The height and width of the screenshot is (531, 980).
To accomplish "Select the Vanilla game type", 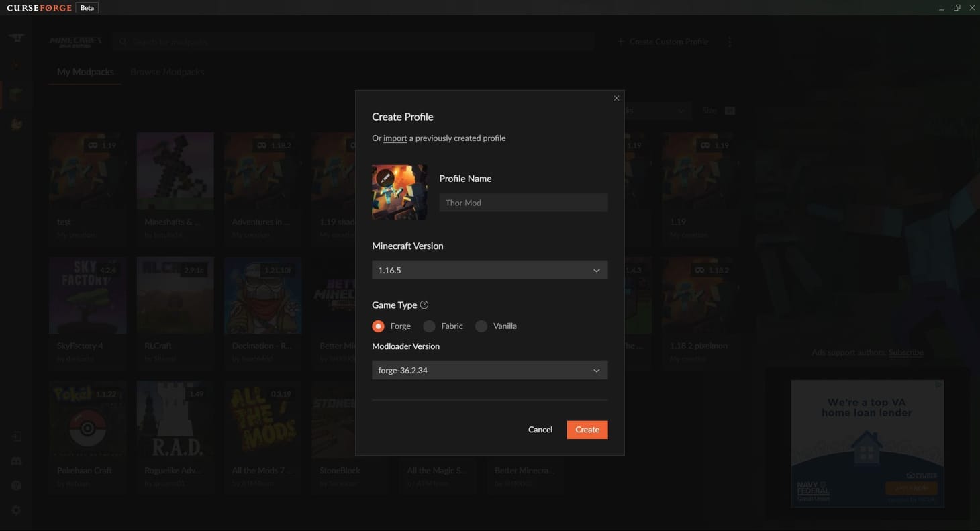I will (481, 326).
